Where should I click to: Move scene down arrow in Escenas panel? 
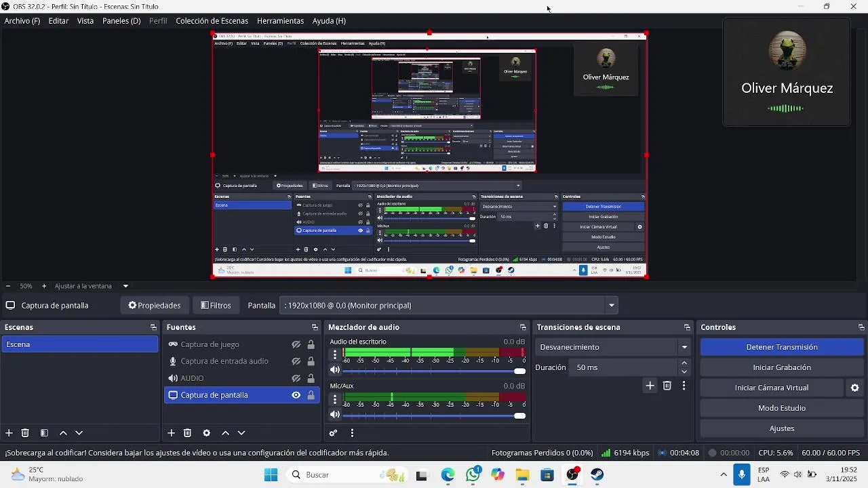click(79, 433)
